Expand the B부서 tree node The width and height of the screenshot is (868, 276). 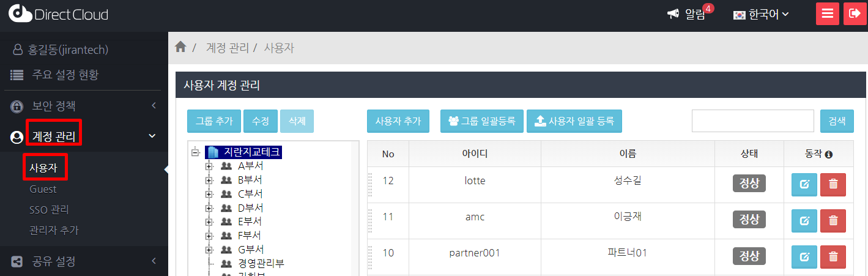pos(209,180)
